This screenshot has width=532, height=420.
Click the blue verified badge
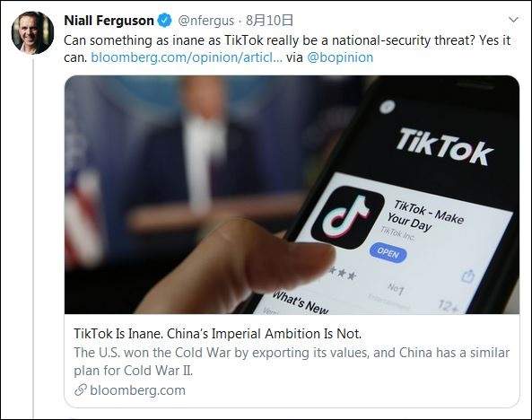(165, 21)
